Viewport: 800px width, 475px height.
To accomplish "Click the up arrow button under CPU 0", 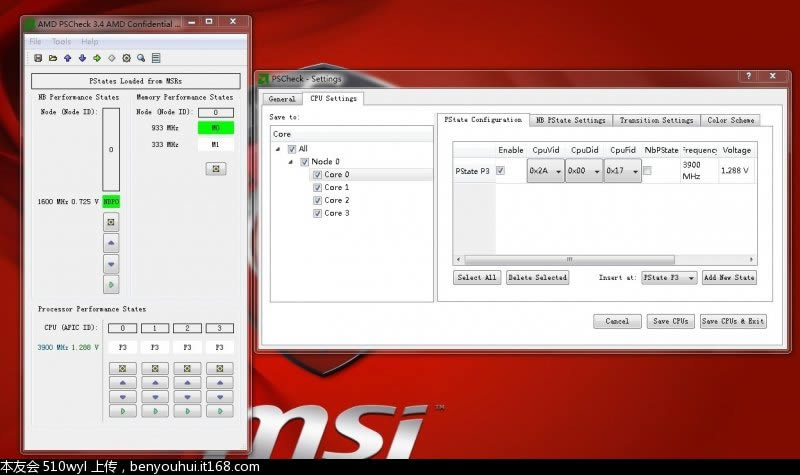I will (x=122, y=382).
